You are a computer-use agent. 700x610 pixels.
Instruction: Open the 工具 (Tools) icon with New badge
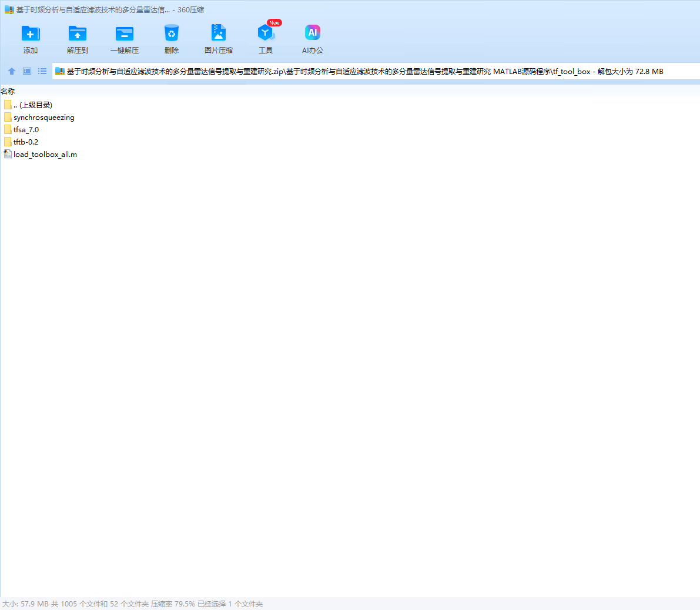pyautogui.click(x=266, y=32)
